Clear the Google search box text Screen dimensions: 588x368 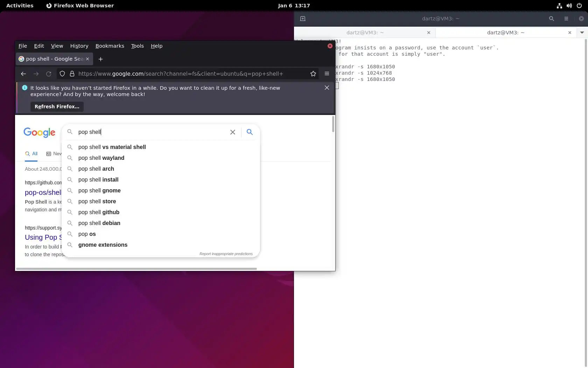pyautogui.click(x=233, y=132)
